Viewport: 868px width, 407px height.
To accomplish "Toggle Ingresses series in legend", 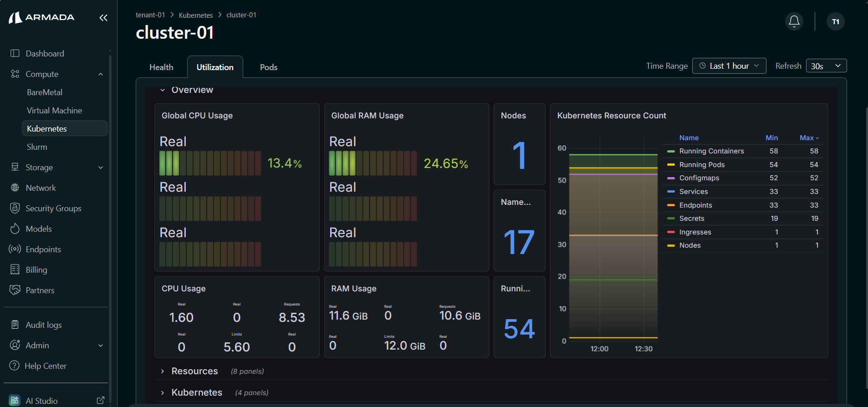I will (695, 232).
